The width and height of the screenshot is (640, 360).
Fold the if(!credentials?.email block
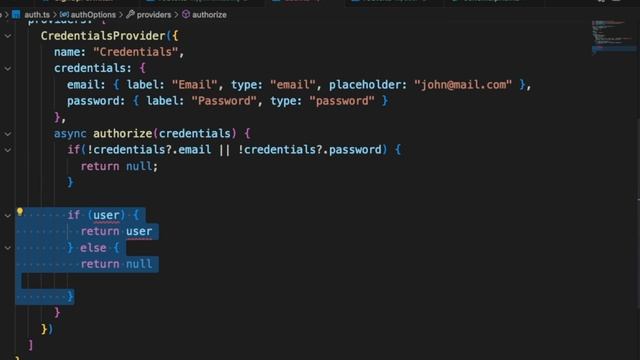pyautogui.click(x=8, y=150)
